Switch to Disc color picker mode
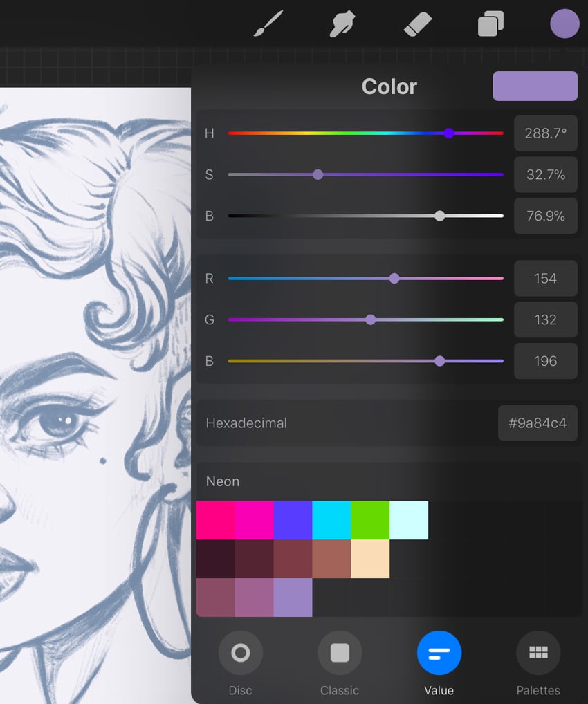Viewport: 588px width, 704px height. point(240,652)
